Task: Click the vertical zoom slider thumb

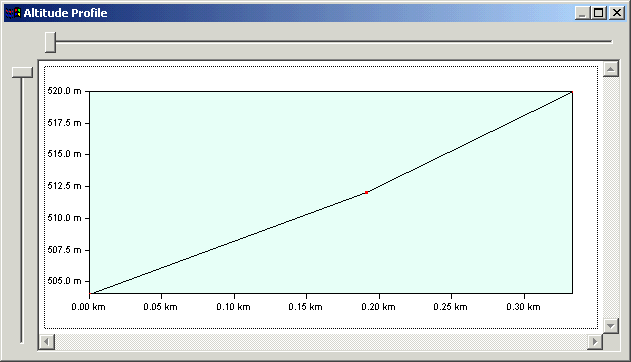Action: (22, 72)
